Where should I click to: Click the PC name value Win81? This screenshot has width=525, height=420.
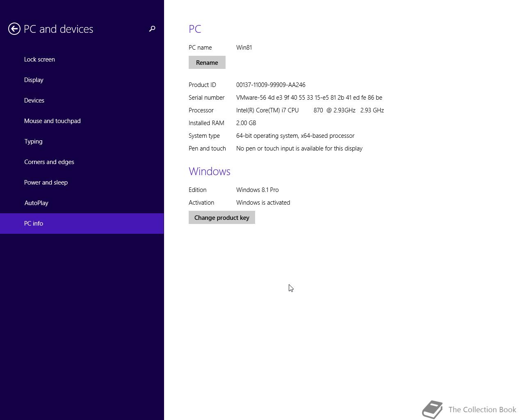[244, 48]
